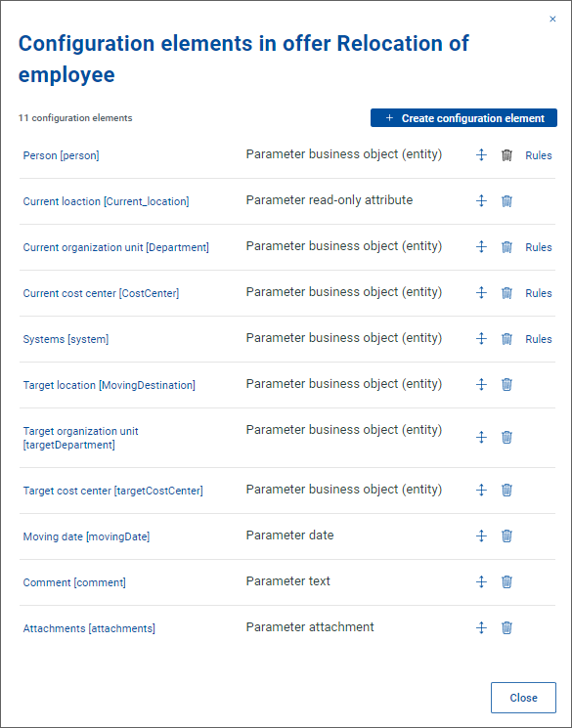This screenshot has height=728, width=572.
Task: Click move icon for Current cost center
Action: click(481, 293)
